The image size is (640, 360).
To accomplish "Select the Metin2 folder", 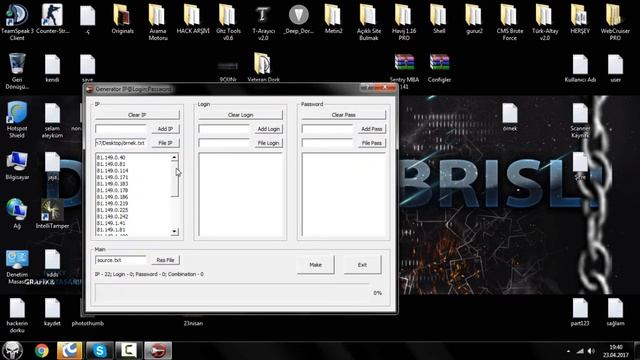I will [x=333, y=19].
